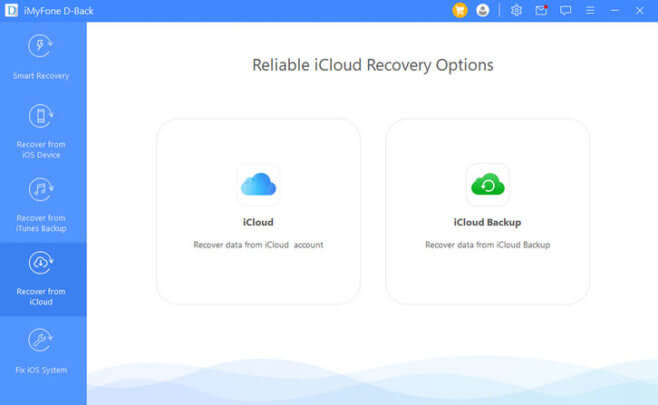Select the Fix iOS System icon

point(40,340)
